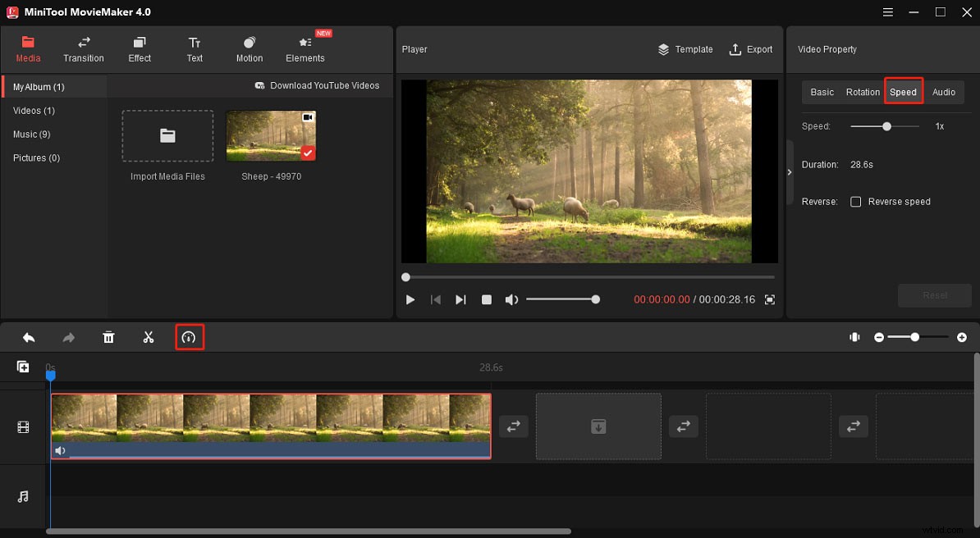The height and width of the screenshot is (538, 980).
Task: Enable the Reverse speed checkbox
Action: point(856,201)
